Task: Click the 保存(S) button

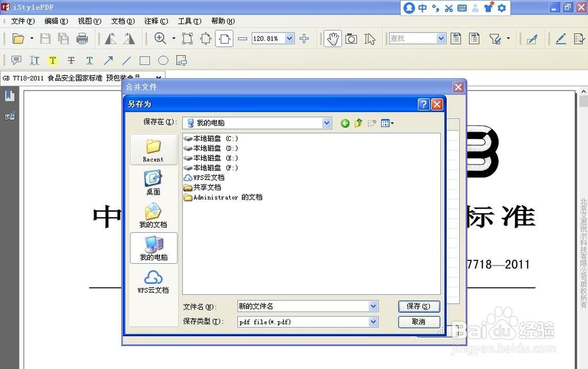Action: [x=419, y=307]
